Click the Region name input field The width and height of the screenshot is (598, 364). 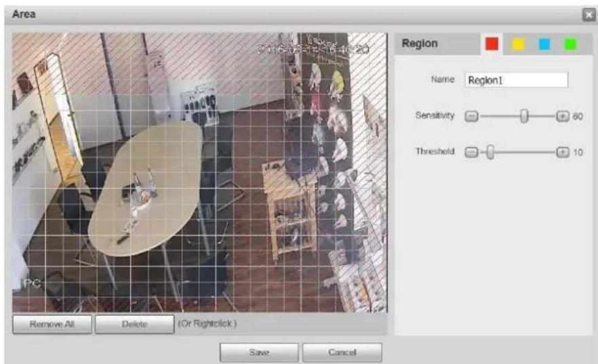pos(517,80)
